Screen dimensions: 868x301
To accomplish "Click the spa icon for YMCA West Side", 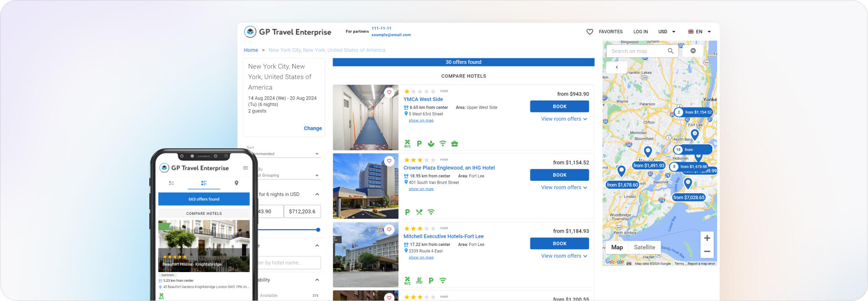I will (x=431, y=144).
